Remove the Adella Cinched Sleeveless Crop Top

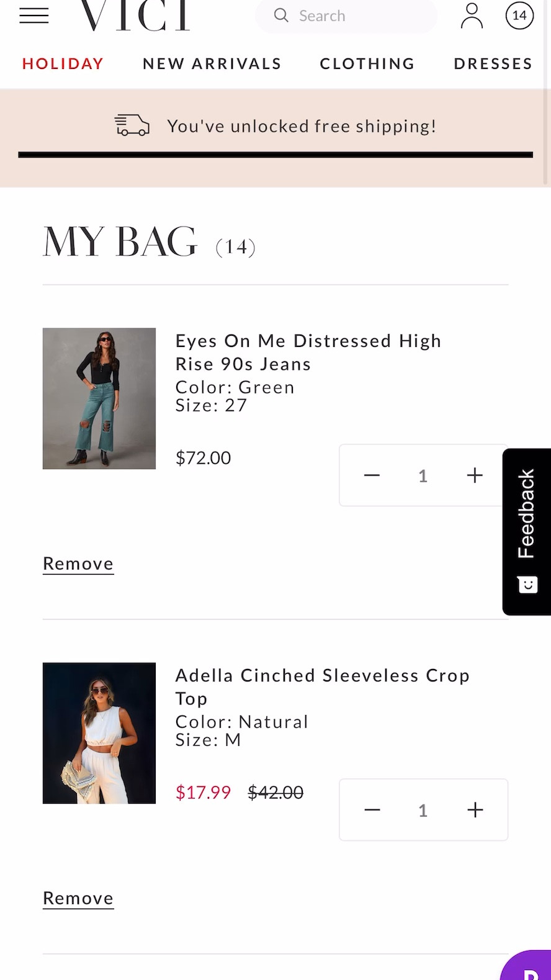click(x=78, y=897)
